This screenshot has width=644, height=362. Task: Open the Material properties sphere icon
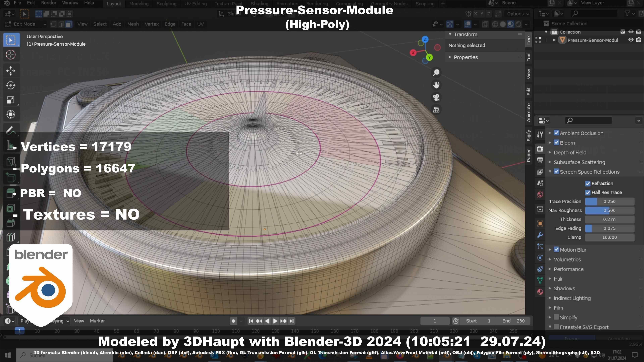point(540,292)
